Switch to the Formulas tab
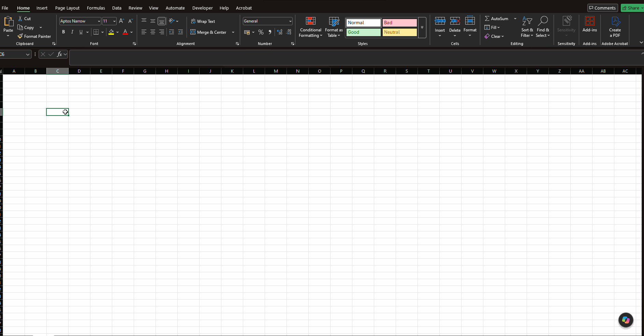Screen dimensions: 644x336 pyautogui.click(x=96, y=8)
